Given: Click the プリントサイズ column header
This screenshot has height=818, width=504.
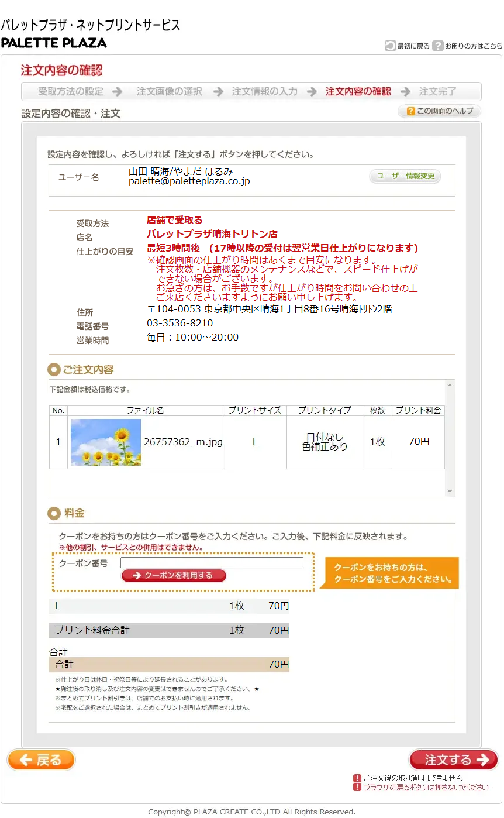Looking at the screenshot, I should coord(255,411).
